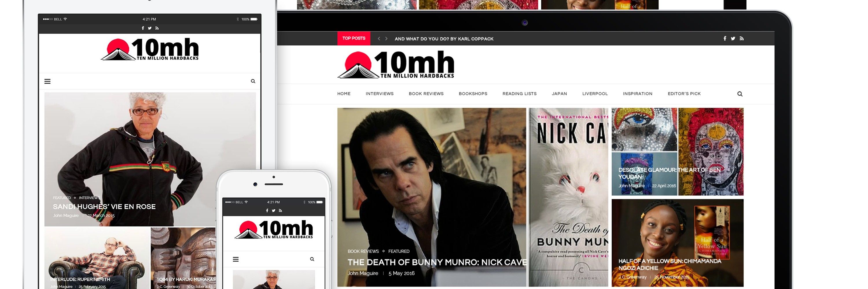The height and width of the screenshot is (289, 868).
Task: Click the red Top Posts label
Action: coord(354,38)
